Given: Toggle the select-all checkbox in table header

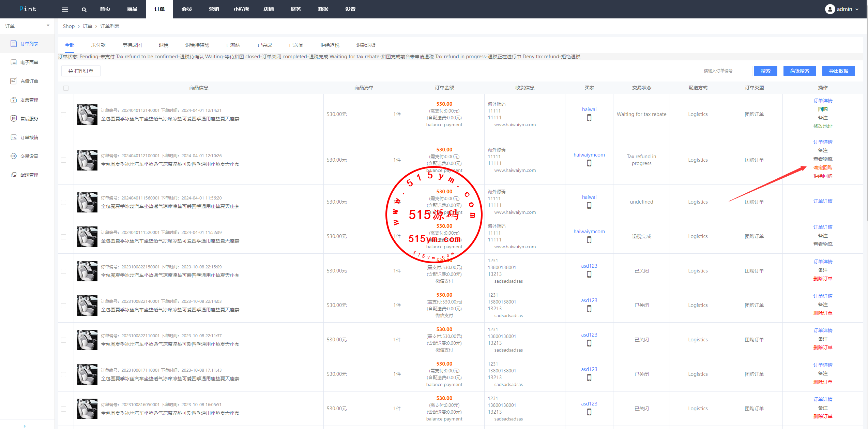Looking at the screenshot, I should tap(66, 88).
